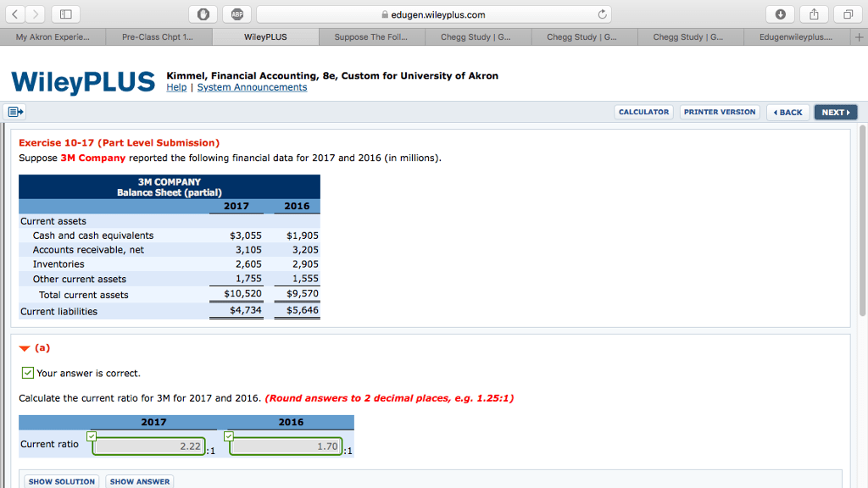This screenshot has width=868, height=488.
Task: Click the 'Other current assets' row label
Action: click(x=79, y=279)
